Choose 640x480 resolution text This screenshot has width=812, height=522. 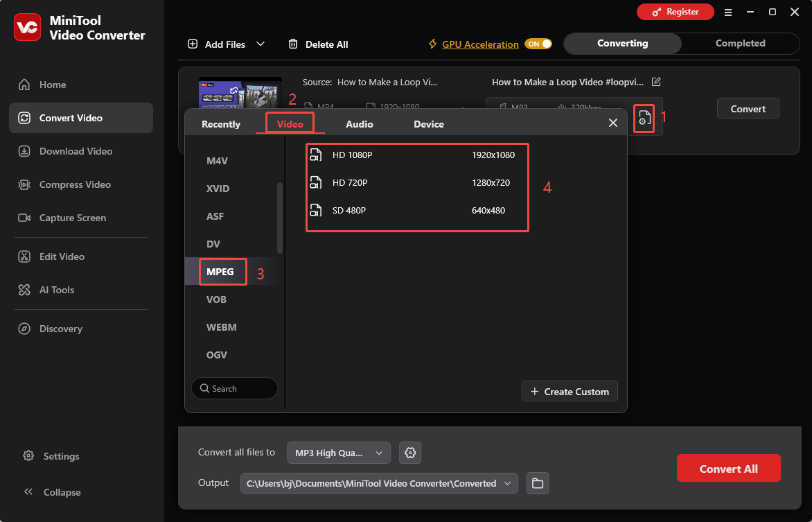488,210
